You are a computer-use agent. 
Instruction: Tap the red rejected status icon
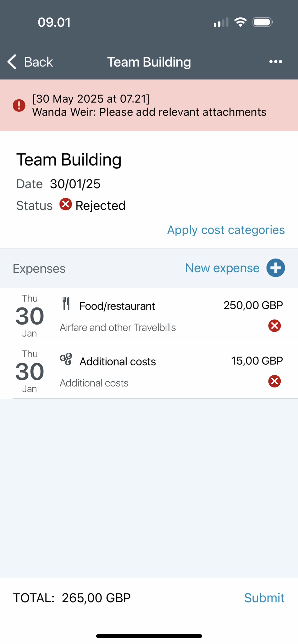coord(66,204)
